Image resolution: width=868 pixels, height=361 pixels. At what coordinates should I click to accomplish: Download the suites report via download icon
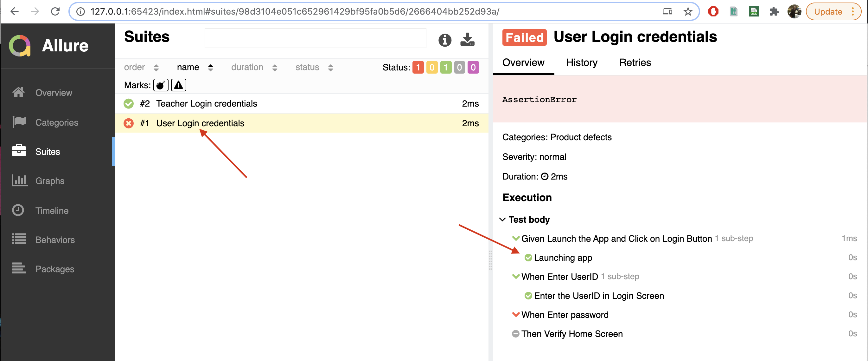coord(468,40)
